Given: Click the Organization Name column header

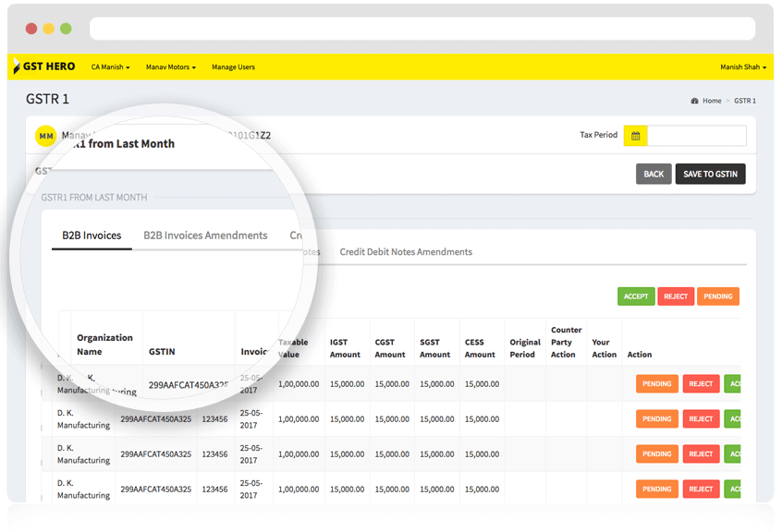Looking at the screenshot, I should [104, 345].
